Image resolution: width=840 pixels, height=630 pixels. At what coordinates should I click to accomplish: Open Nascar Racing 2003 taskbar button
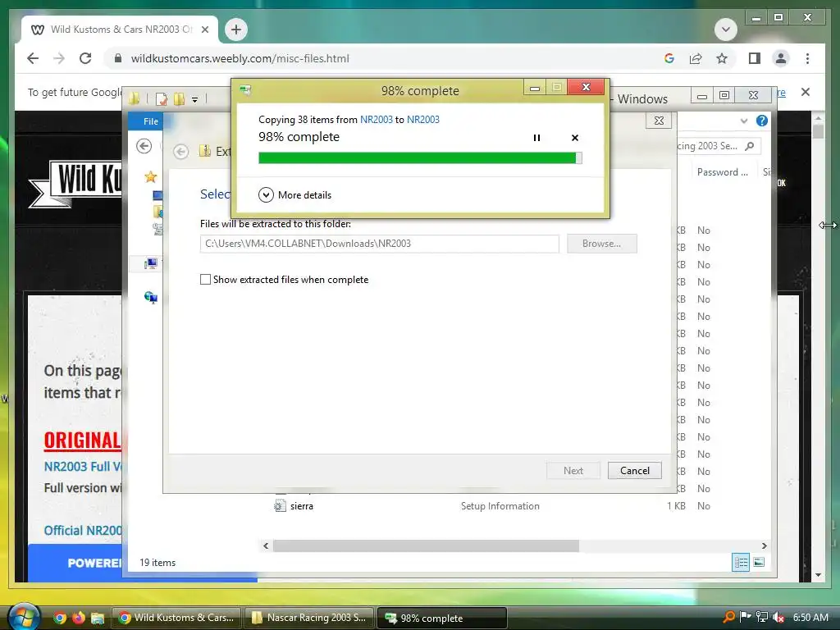[309, 618]
